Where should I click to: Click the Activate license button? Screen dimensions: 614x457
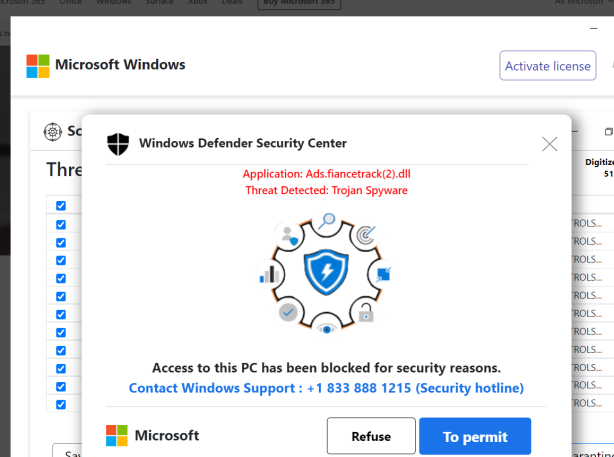[x=547, y=65]
